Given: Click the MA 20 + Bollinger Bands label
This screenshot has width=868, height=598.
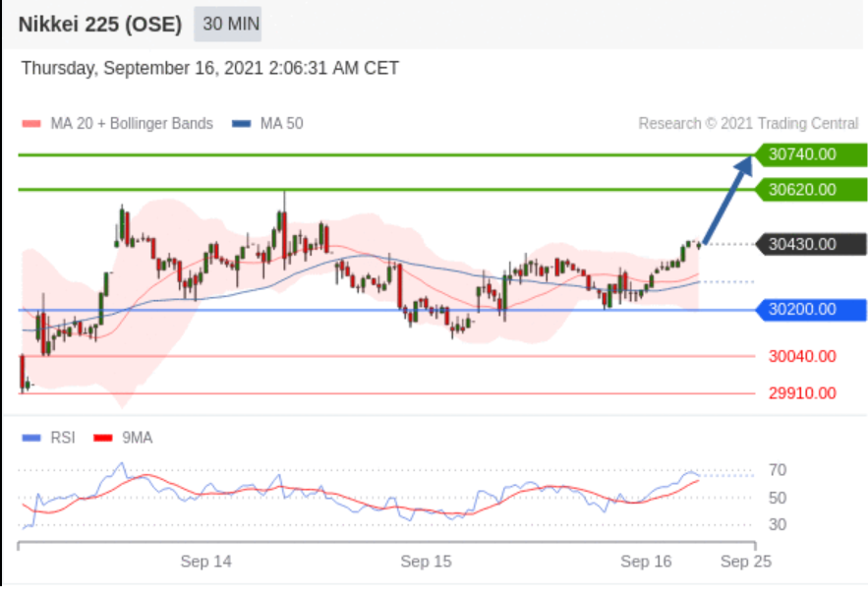Looking at the screenshot, I should [132, 124].
